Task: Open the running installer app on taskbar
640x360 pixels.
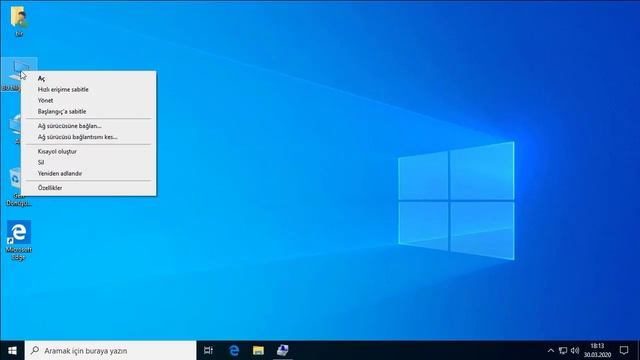Action: point(282,351)
